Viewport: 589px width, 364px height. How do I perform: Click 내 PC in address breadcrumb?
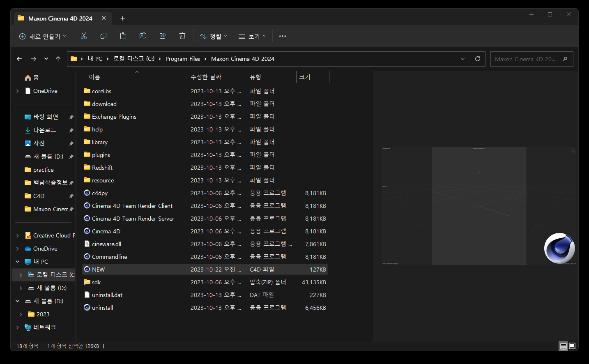(95, 59)
